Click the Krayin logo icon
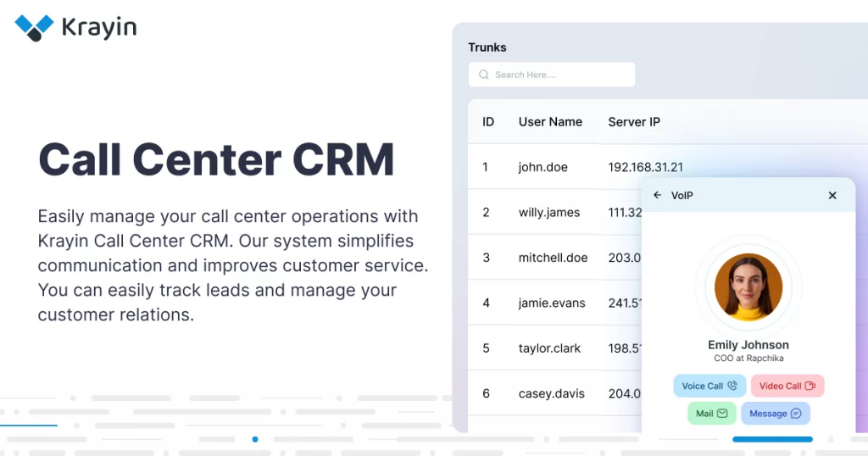Screen dimensions: 868x456 (x=34, y=27)
